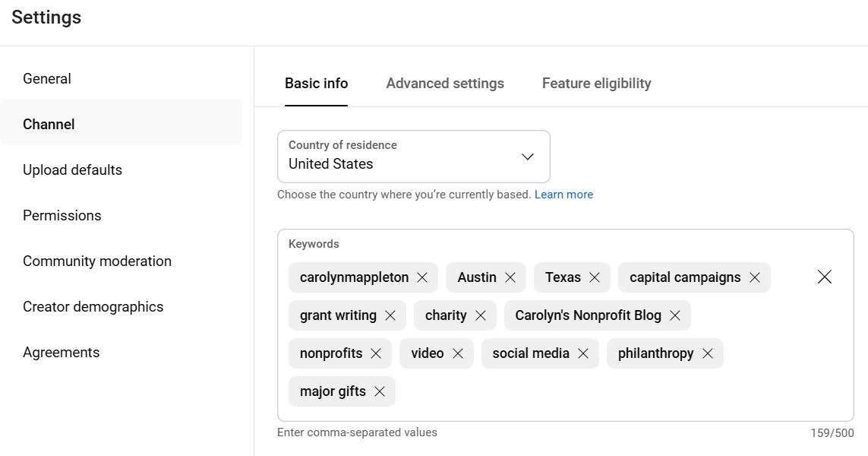Delete the social media keyword
Viewport: 868px width, 456px height.
click(583, 353)
